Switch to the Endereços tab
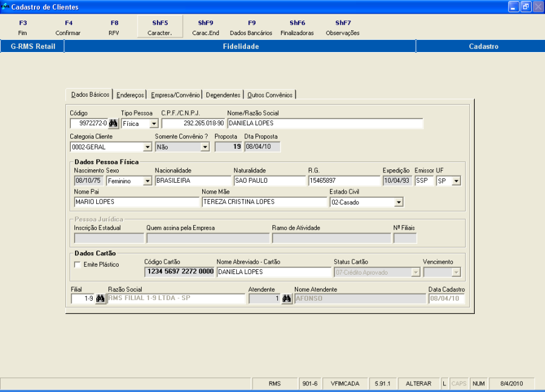The image size is (545, 392). pyautogui.click(x=131, y=95)
